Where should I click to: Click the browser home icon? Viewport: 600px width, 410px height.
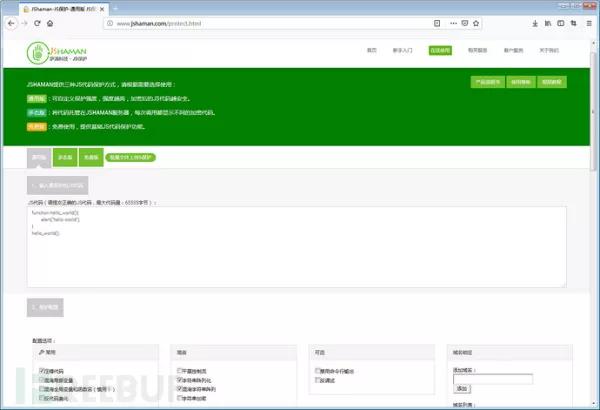[50, 23]
